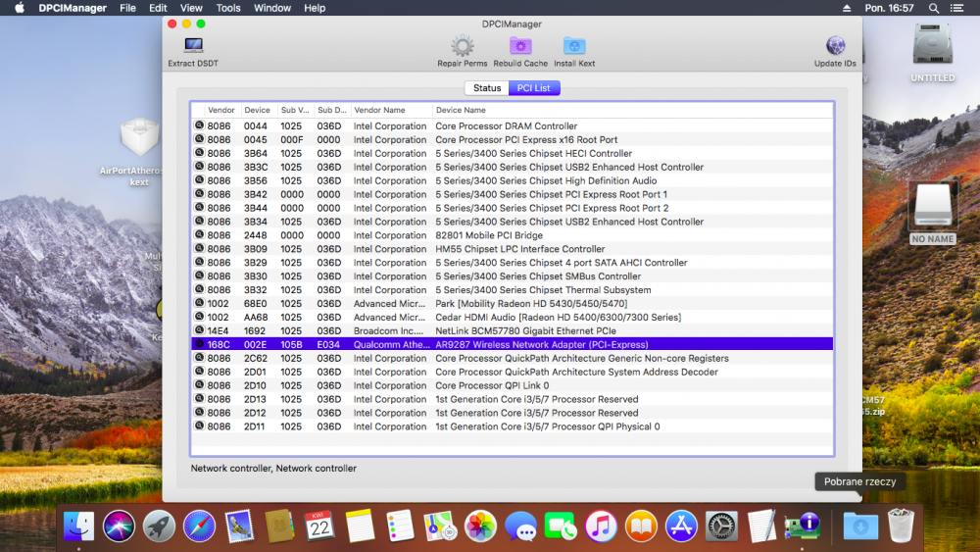
Task: Click Update IDs globe icon
Action: coord(835,46)
